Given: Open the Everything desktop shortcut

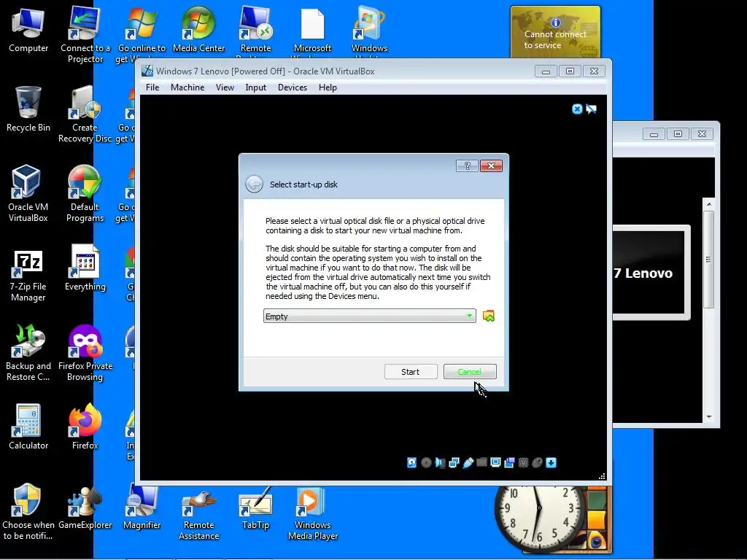Looking at the screenshot, I should tap(85, 268).
